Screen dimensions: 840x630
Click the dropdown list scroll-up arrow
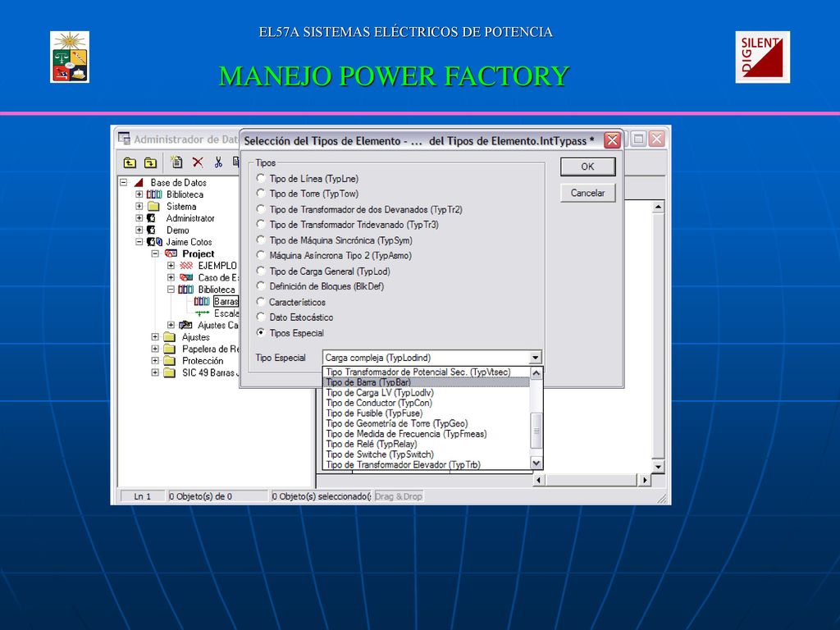tap(536, 373)
